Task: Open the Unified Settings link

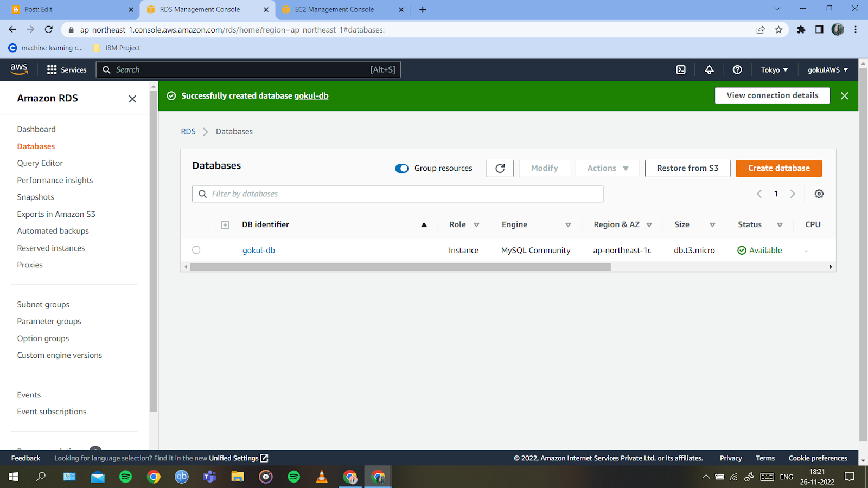Action: [239, 458]
